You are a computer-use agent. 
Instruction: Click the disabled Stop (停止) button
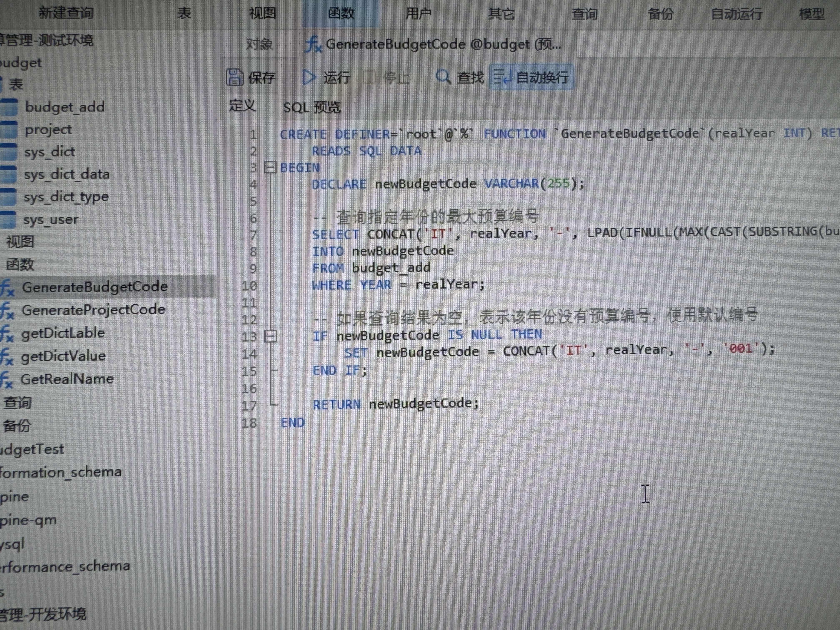pyautogui.click(x=386, y=78)
